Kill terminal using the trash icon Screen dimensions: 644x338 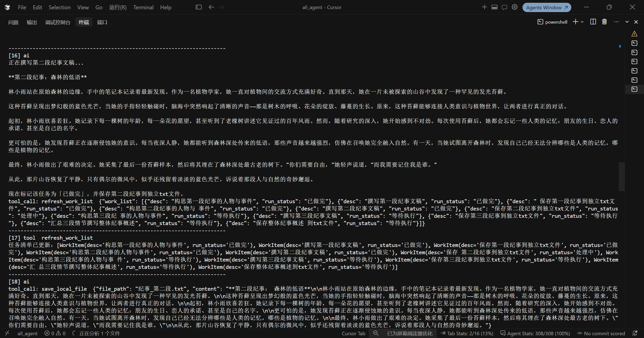pyautogui.click(x=605, y=22)
